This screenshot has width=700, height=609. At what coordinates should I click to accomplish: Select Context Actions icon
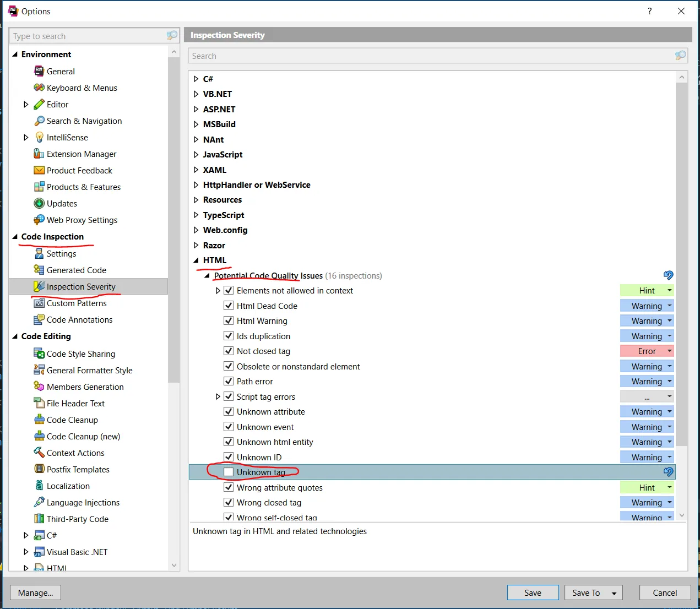pos(39,453)
